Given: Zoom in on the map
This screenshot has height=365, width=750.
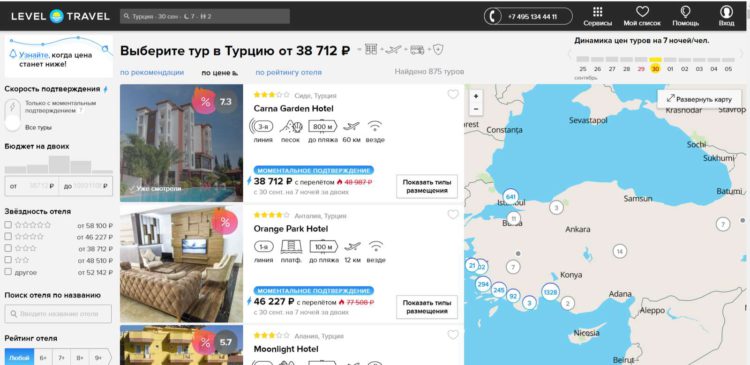Looking at the screenshot, I should click(x=475, y=96).
